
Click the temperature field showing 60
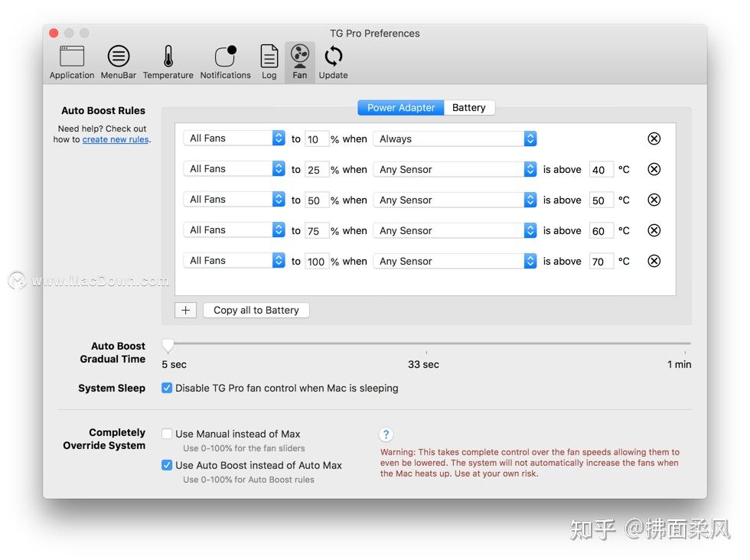(x=602, y=231)
